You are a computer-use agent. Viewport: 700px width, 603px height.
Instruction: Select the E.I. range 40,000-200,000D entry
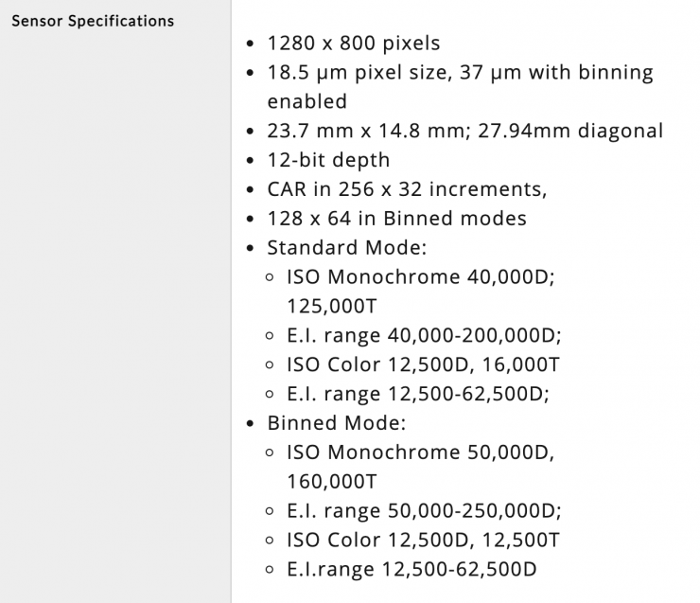click(x=424, y=335)
